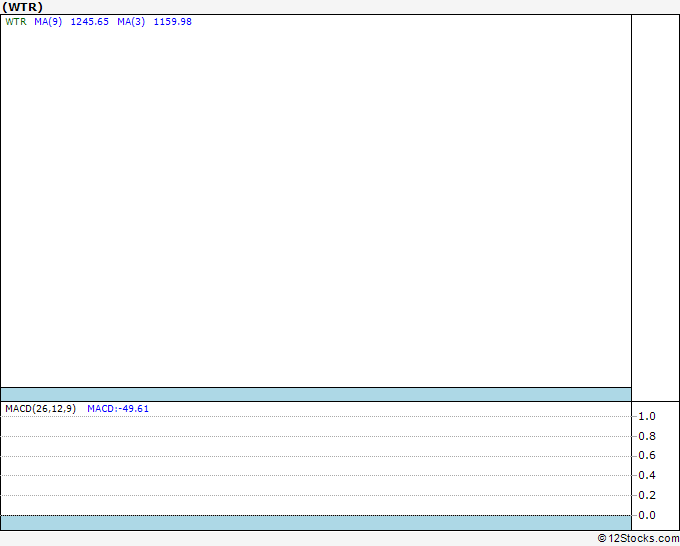
Task: Click the 0.6 axis tick label
Action: [x=647, y=455]
